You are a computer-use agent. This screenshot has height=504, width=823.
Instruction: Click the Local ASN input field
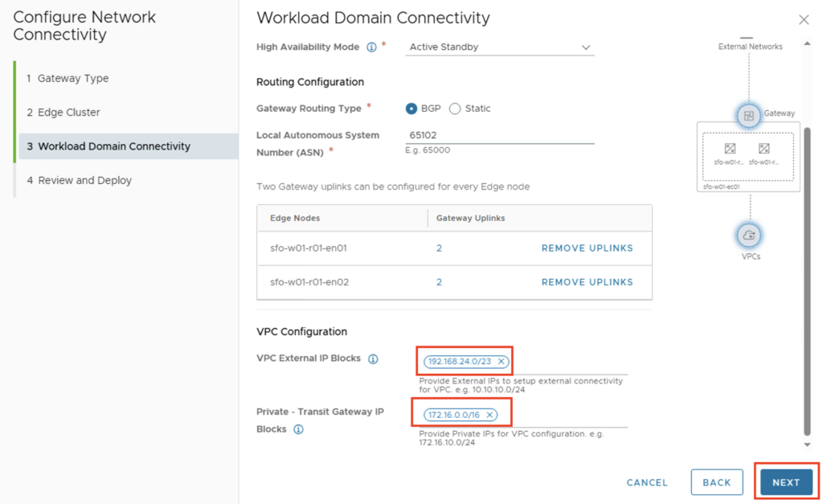coord(500,135)
